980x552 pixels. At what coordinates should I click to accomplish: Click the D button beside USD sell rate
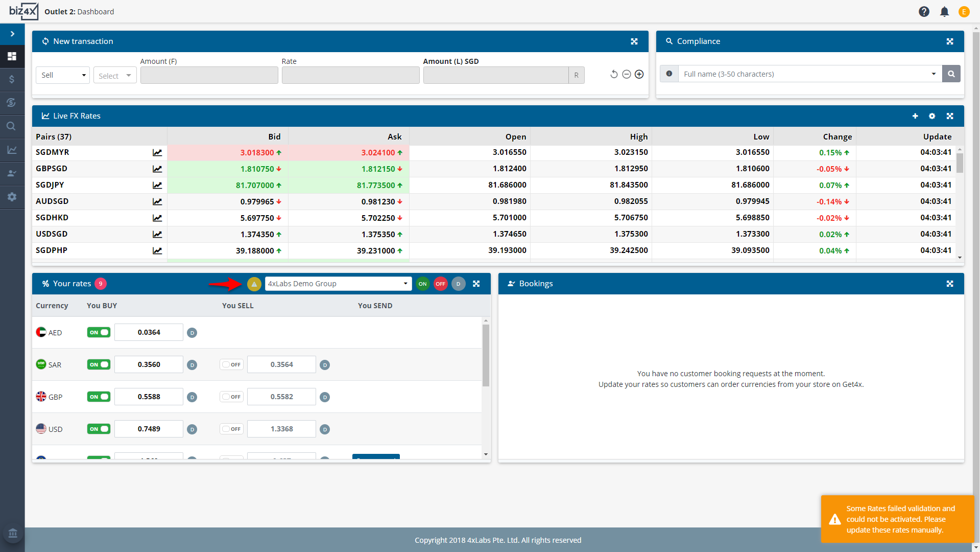(x=325, y=429)
